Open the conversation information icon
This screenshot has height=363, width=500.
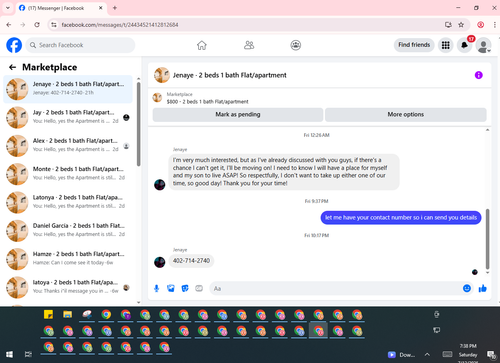pos(479,75)
